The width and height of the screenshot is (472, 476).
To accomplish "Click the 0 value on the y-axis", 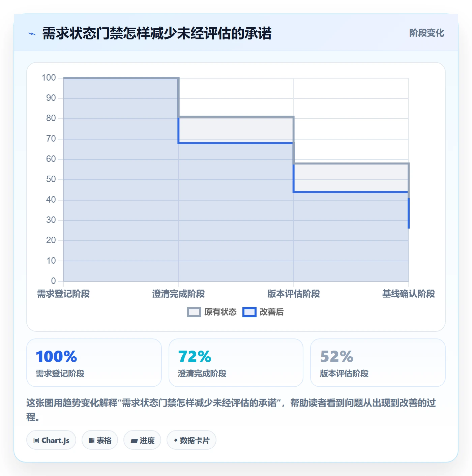I will pos(53,281).
